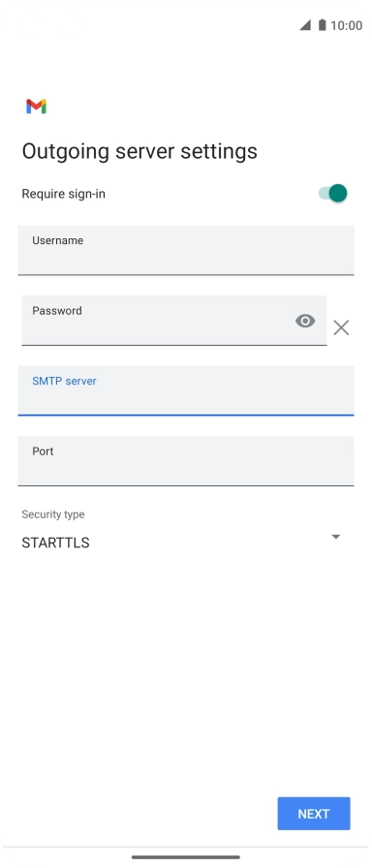Clear the password with the X icon
This screenshot has height=868, width=372.
(341, 327)
